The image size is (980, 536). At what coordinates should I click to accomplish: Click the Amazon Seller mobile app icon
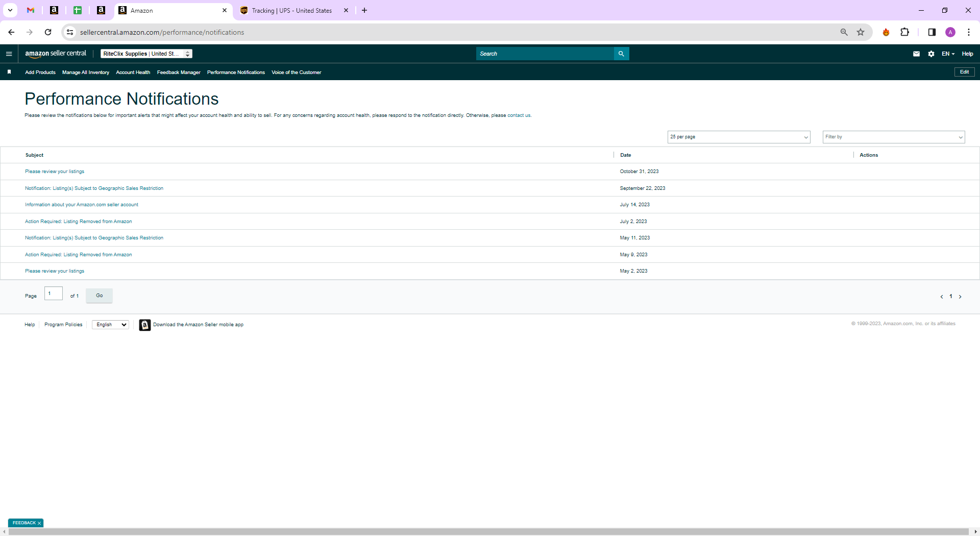click(145, 325)
